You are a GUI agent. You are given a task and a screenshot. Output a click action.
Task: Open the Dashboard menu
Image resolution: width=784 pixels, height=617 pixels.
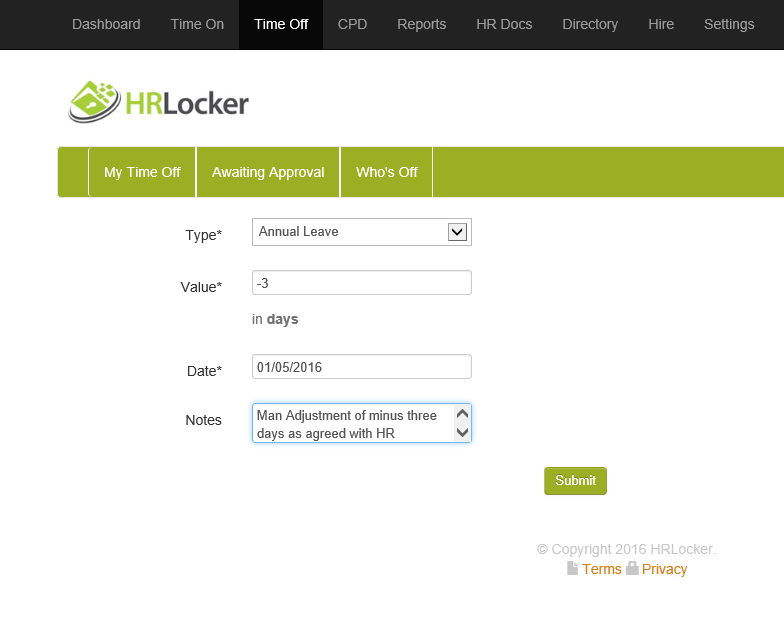pos(106,24)
